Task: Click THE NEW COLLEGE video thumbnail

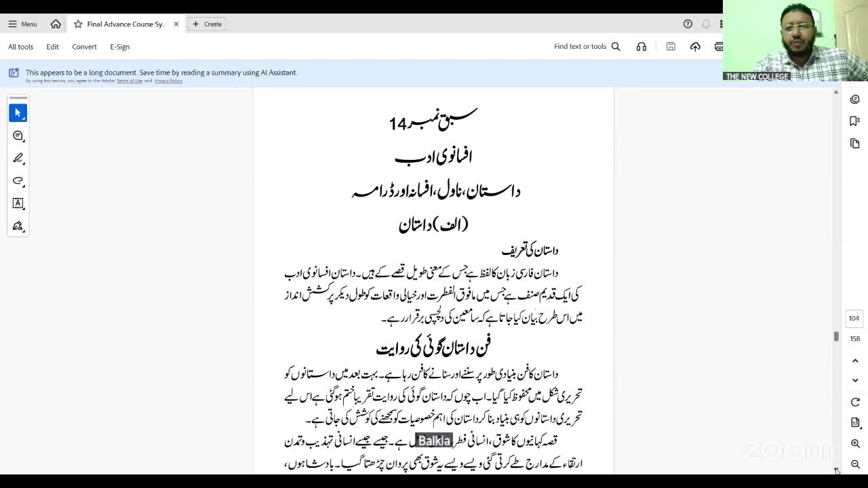Action: click(x=795, y=41)
